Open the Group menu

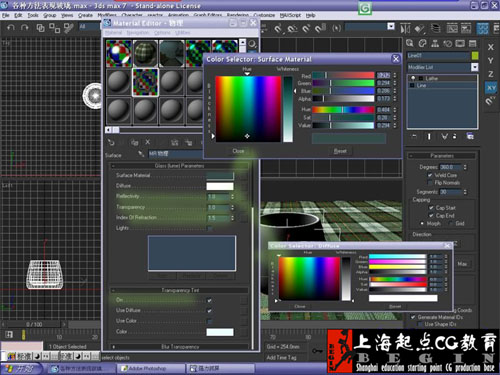(49, 15)
